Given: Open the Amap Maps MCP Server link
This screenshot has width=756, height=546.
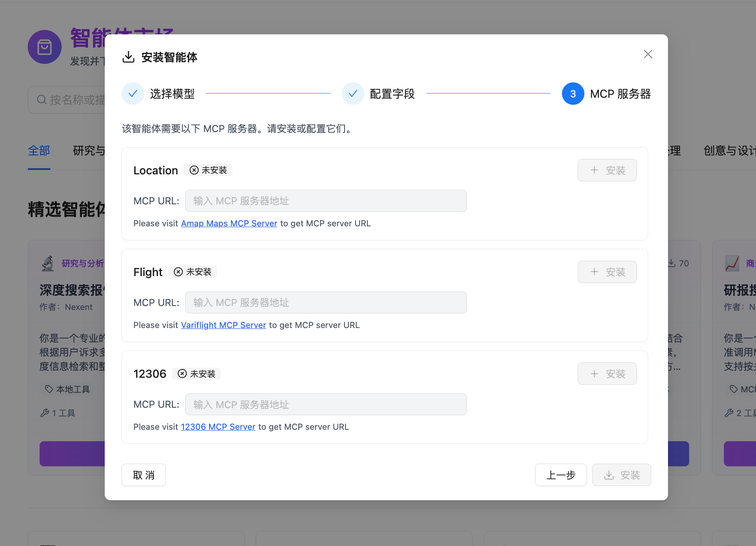Looking at the screenshot, I should click(x=229, y=223).
